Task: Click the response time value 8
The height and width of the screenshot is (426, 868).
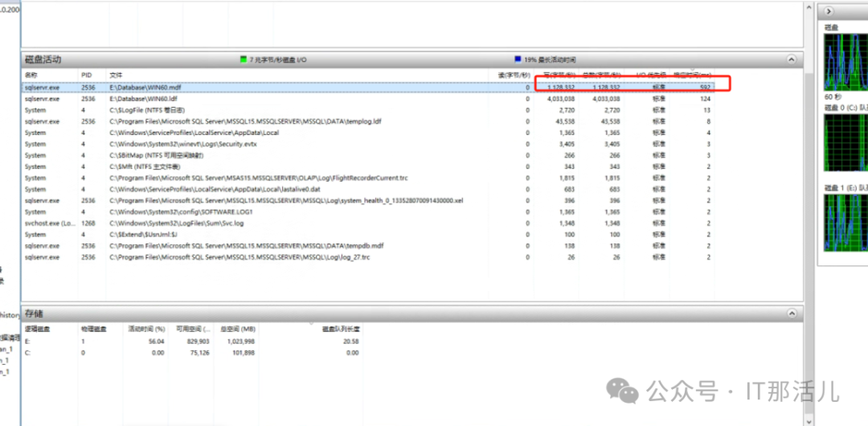Action: coord(709,121)
